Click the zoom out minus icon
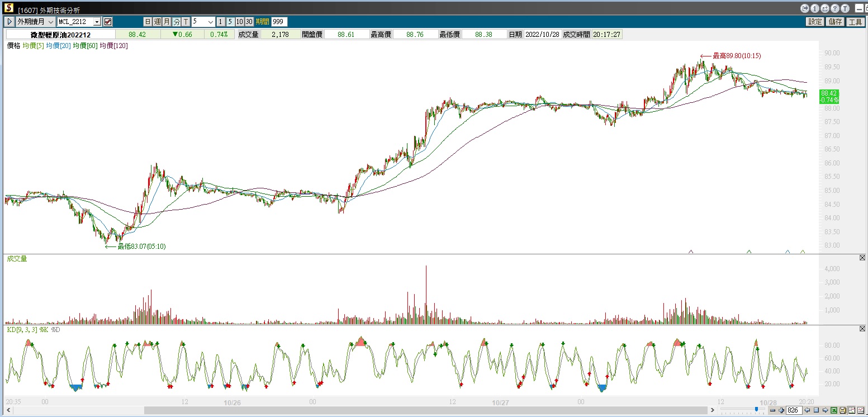The height and width of the screenshot is (417, 868). [772, 410]
